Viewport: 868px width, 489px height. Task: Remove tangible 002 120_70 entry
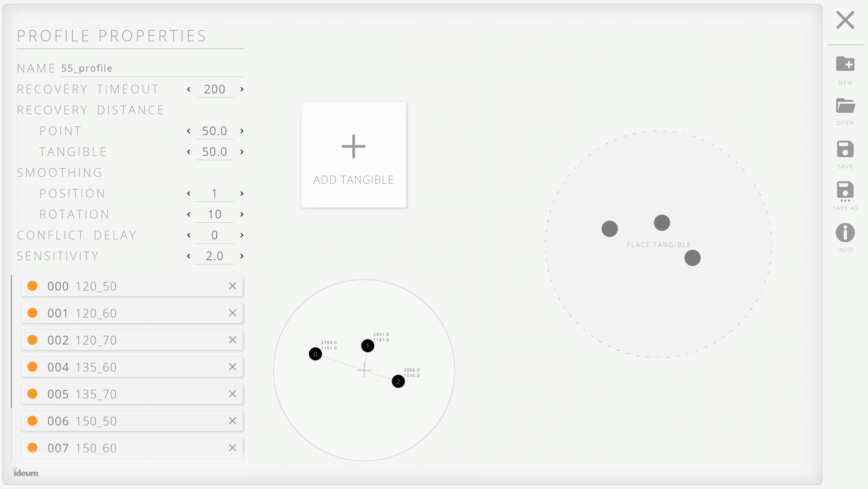point(233,340)
